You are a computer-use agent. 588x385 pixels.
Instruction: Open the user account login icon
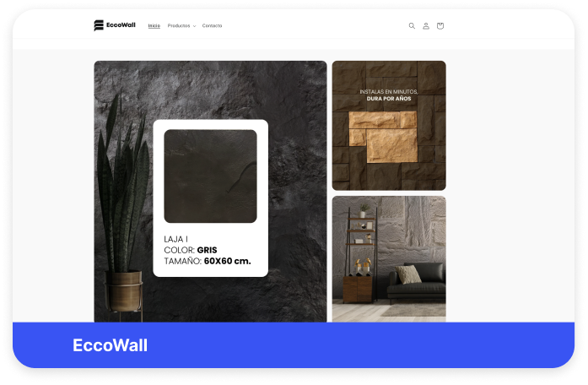426,26
